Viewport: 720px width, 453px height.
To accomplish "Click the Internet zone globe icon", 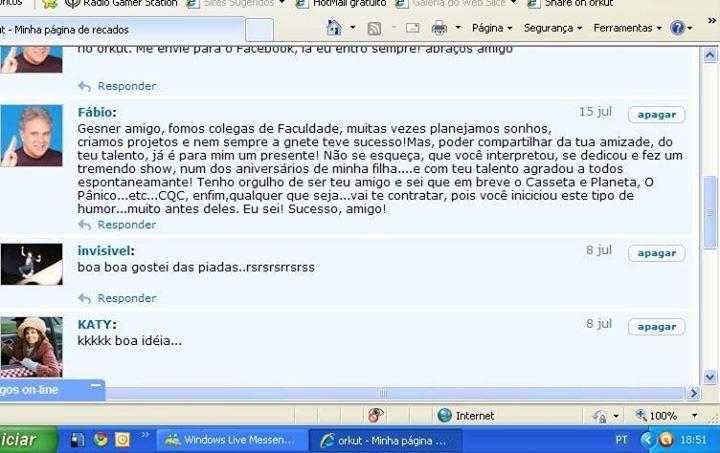I will pyautogui.click(x=444, y=415).
